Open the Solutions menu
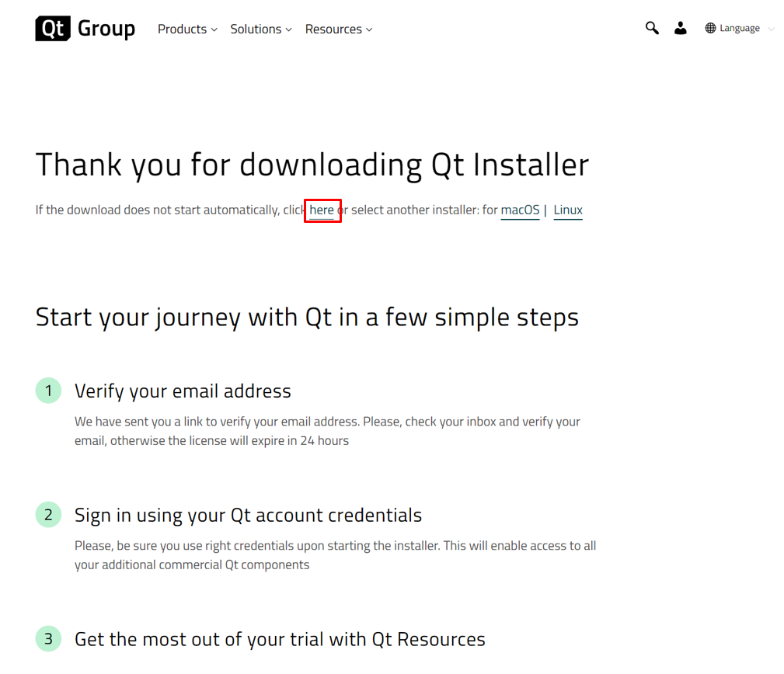Viewport: 784px width, 674px height. [256, 29]
